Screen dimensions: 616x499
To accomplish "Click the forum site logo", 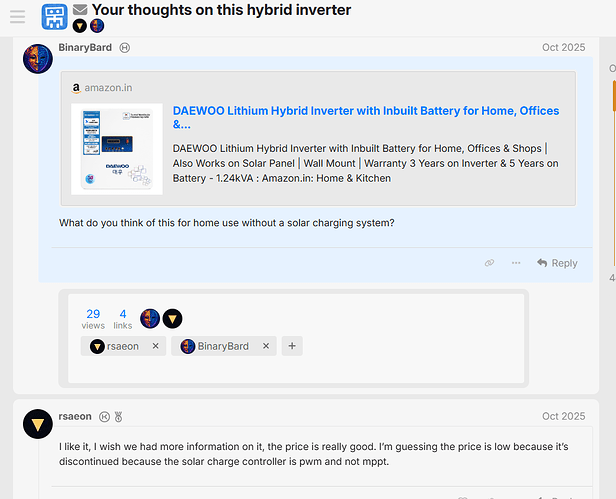I will coord(55,17).
